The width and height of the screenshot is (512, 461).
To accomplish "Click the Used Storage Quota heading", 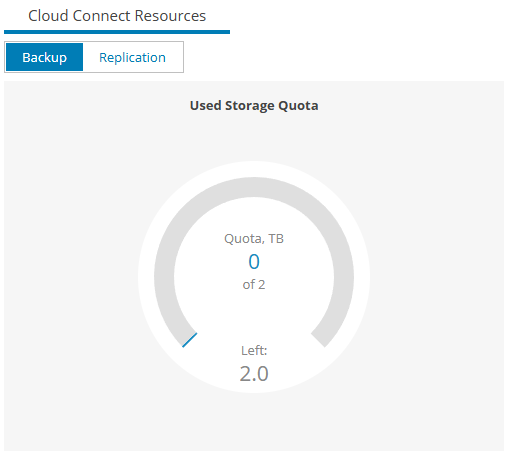I will click(x=254, y=105).
